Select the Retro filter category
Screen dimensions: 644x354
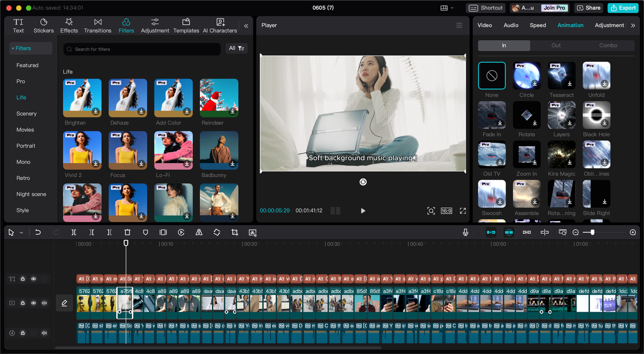pos(23,178)
